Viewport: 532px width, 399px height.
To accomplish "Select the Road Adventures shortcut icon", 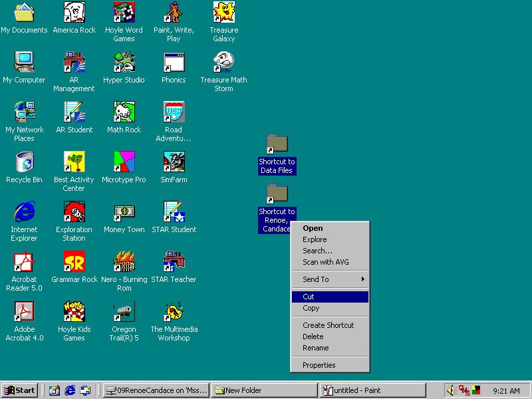I will click(x=174, y=112).
